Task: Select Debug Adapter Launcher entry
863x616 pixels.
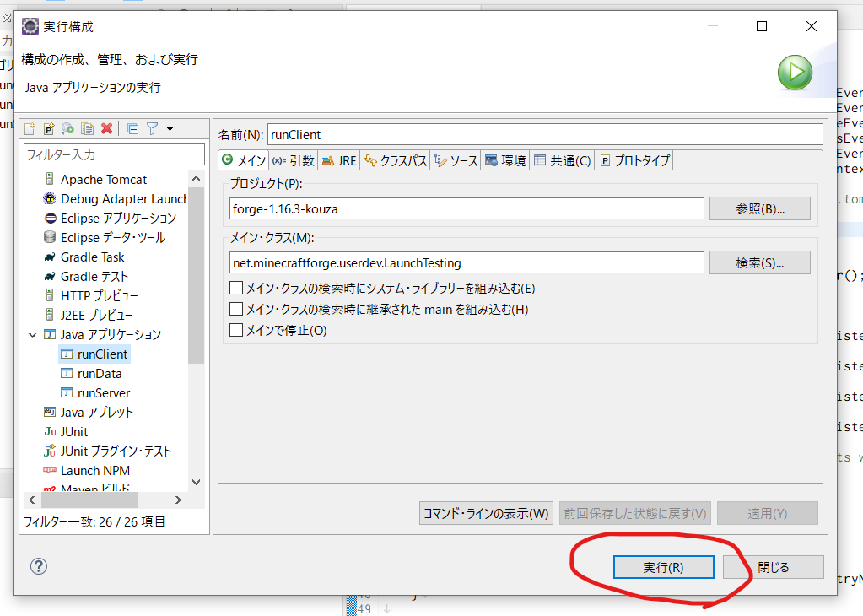Action: 115,199
